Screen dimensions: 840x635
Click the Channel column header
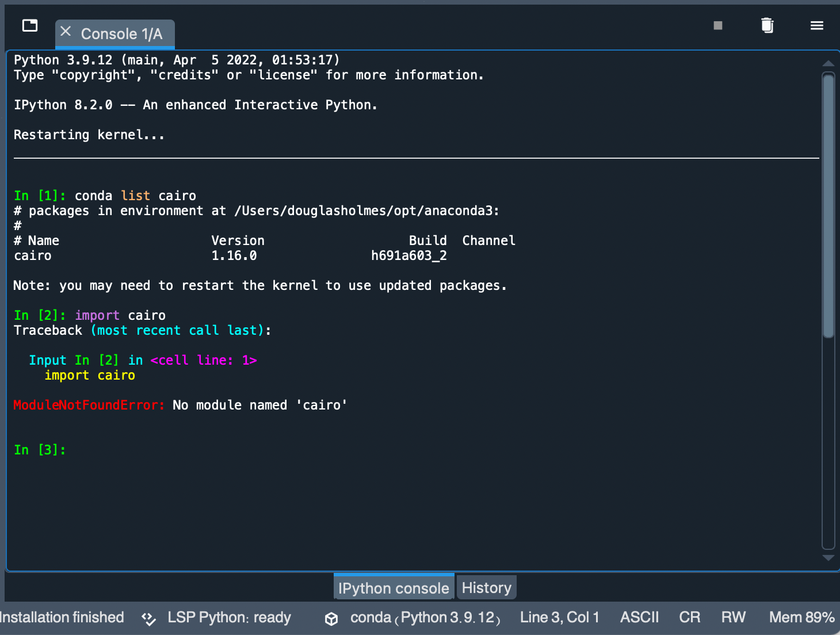coord(489,240)
